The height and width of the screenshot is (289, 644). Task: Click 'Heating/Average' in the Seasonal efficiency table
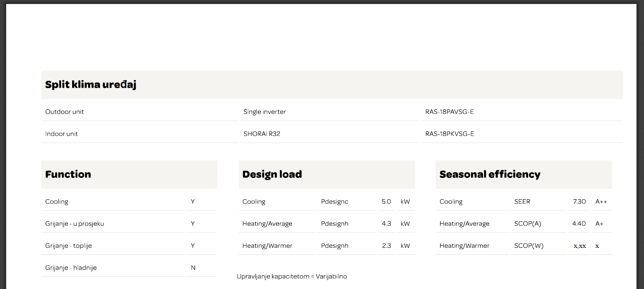click(464, 223)
